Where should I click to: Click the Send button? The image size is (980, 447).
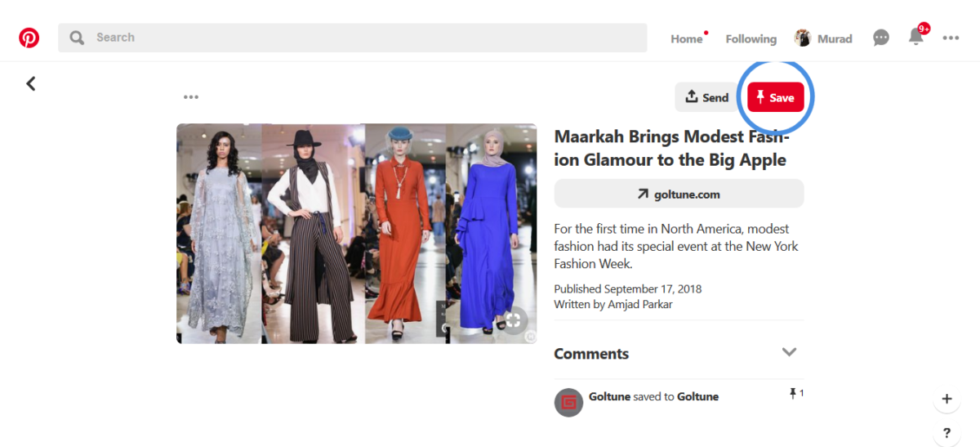pos(706,97)
